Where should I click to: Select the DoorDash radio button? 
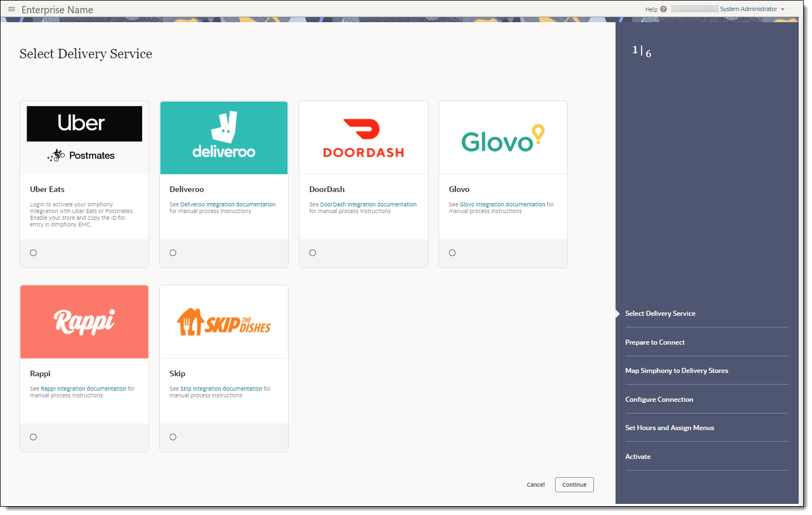312,253
